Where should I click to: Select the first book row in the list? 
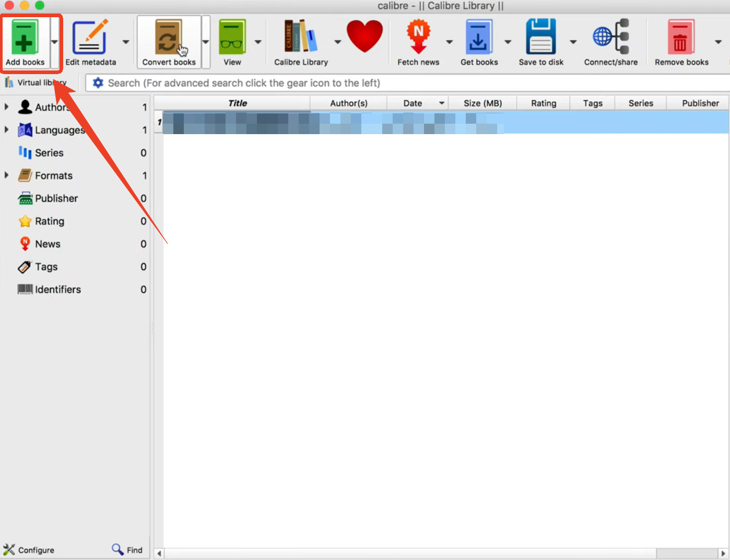pyautogui.click(x=446, y=123)
